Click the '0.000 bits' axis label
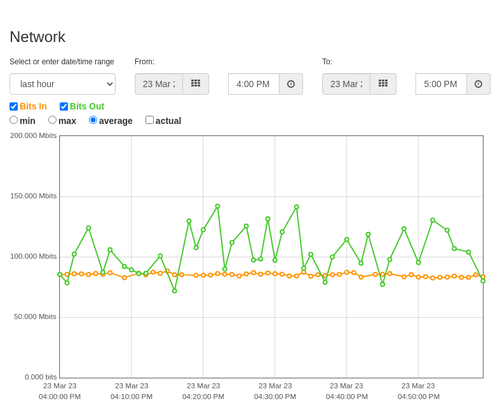The height and width of the screenshot is (403, 500). pyautogui.click(x=41, y=377)
